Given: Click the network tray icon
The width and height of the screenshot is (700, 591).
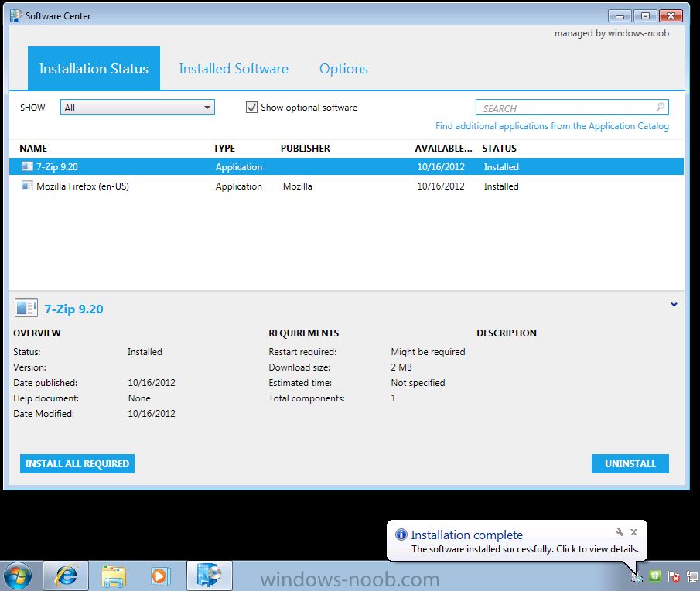Looking at the screenshot, I should [x=692, y=577].
